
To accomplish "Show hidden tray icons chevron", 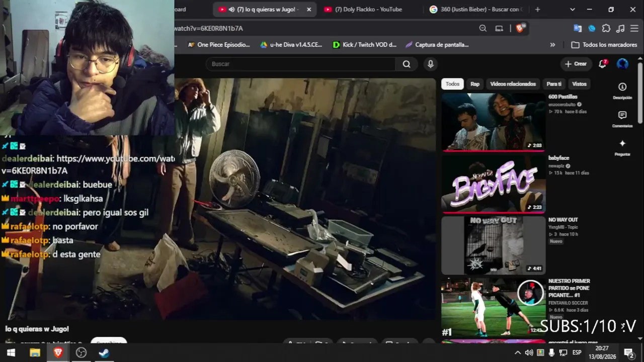I will [x=517, y=352].
